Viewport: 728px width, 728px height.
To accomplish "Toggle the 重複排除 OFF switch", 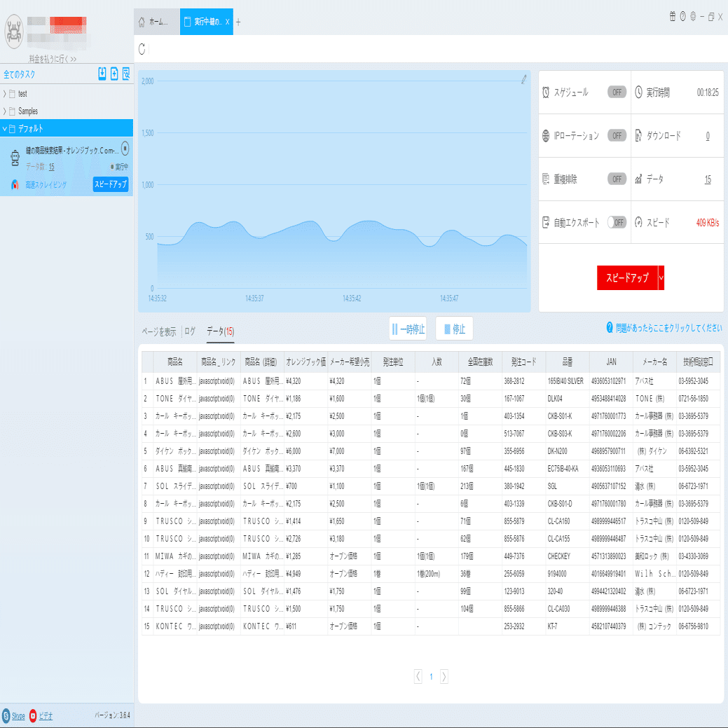I will 617,179.
